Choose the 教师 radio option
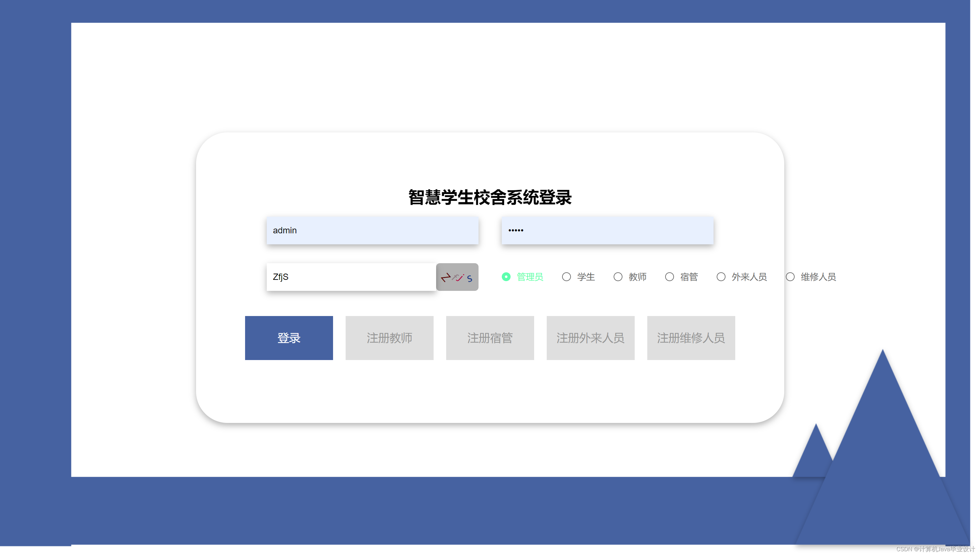Image resolution: width=980 pixels, height=555 pixels. pos(617,277)
